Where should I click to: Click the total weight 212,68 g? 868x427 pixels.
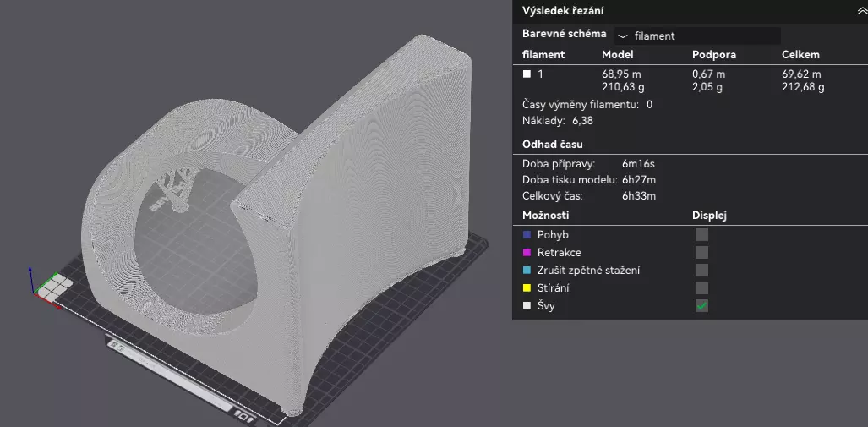pos(803,87)
